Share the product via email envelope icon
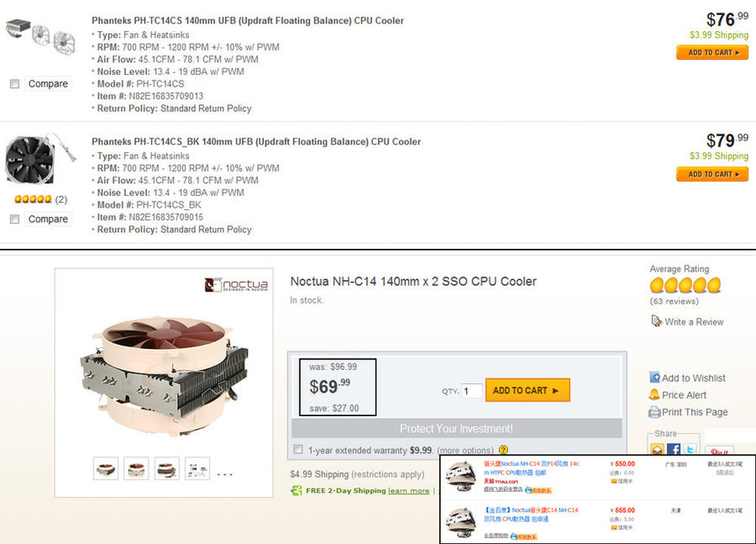Image resolution: width=756 pixels, height=544 pixels. tap(657, 450)
